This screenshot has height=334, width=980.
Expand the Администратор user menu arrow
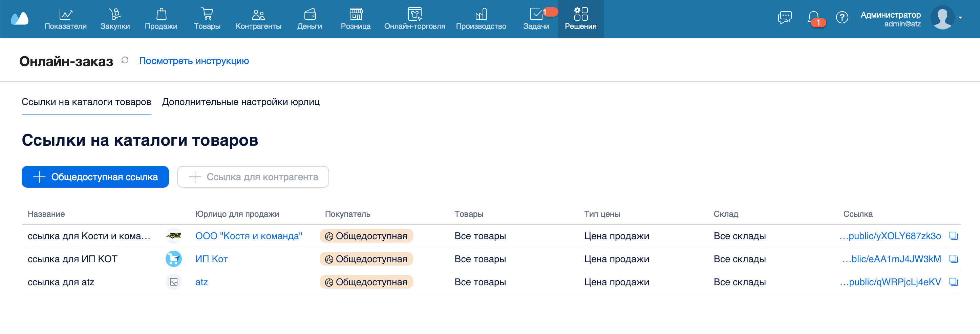pos(960,18)
